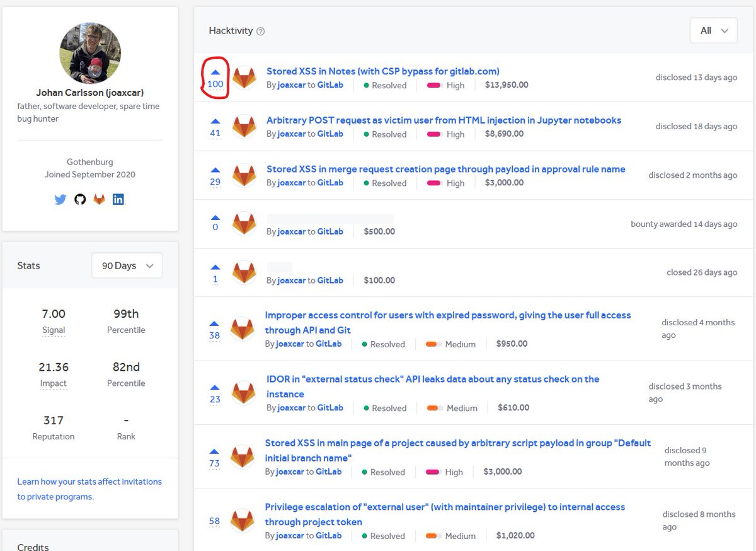Click GitLab logo beside Default initial branch report
This screenshot has width=756, height=551.
tap(243, 456)
